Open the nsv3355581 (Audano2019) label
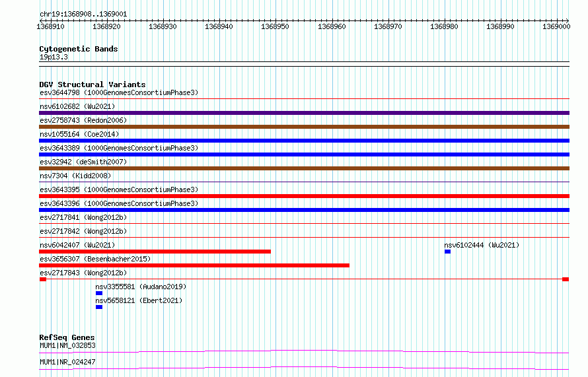 click(141, 287)
